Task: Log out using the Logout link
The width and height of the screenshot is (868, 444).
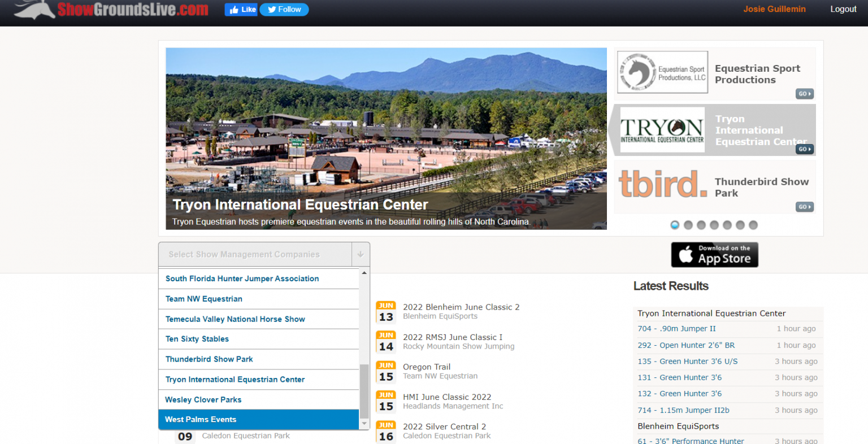Action: click(843, 9)
